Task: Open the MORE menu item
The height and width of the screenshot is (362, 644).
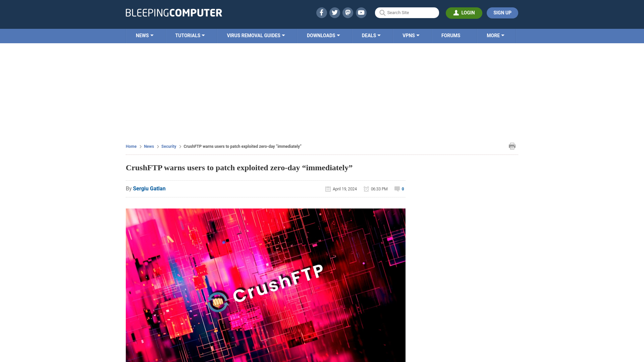Action: 495,35
